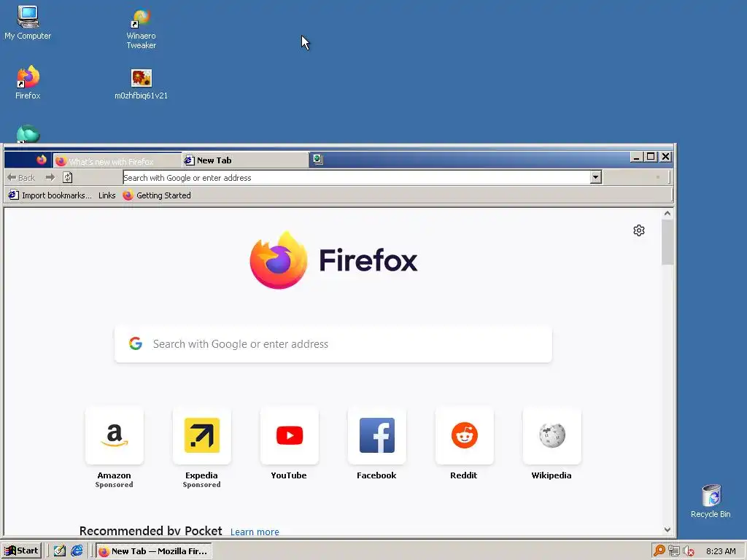The image size is (747, 560).
Task: Go back with the Back arrow
Action: point(21,178)
